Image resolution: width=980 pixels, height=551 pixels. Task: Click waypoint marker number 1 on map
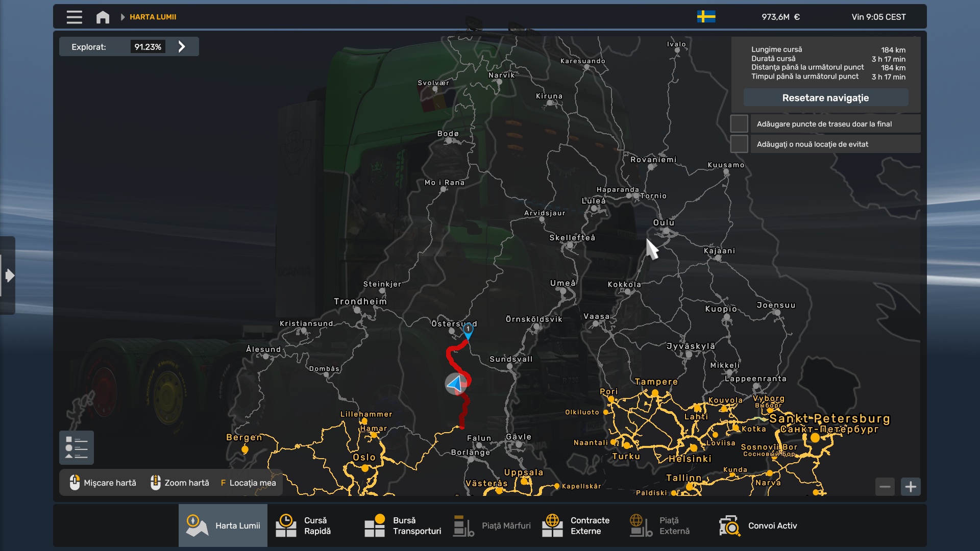point(468,330)
